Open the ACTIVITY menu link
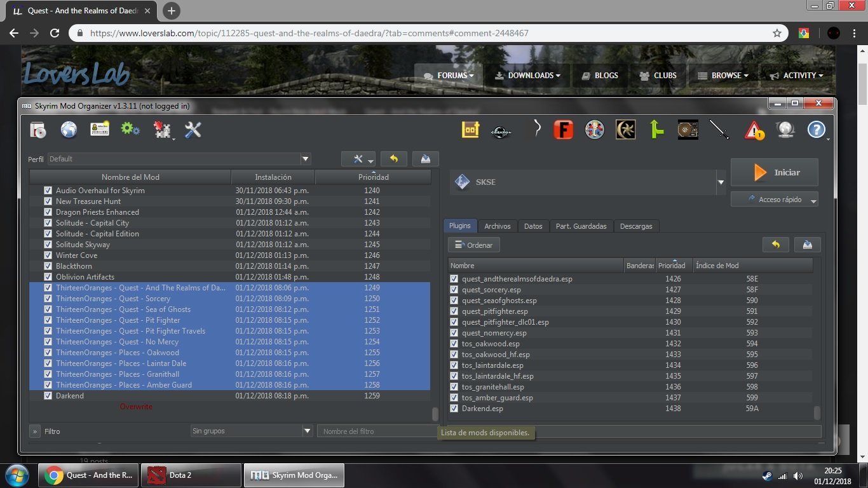 796,76
